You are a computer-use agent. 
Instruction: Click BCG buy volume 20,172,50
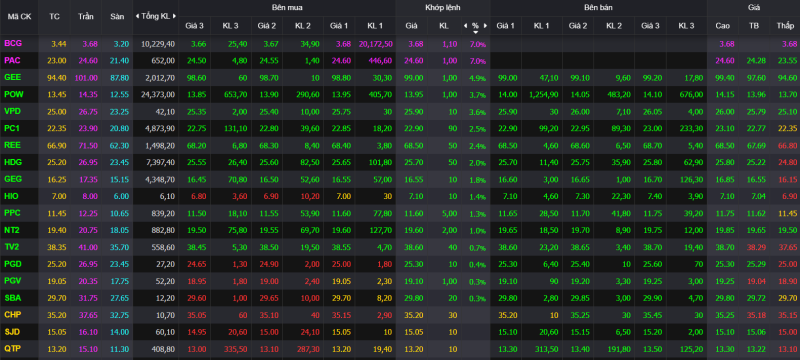(375, 44)
